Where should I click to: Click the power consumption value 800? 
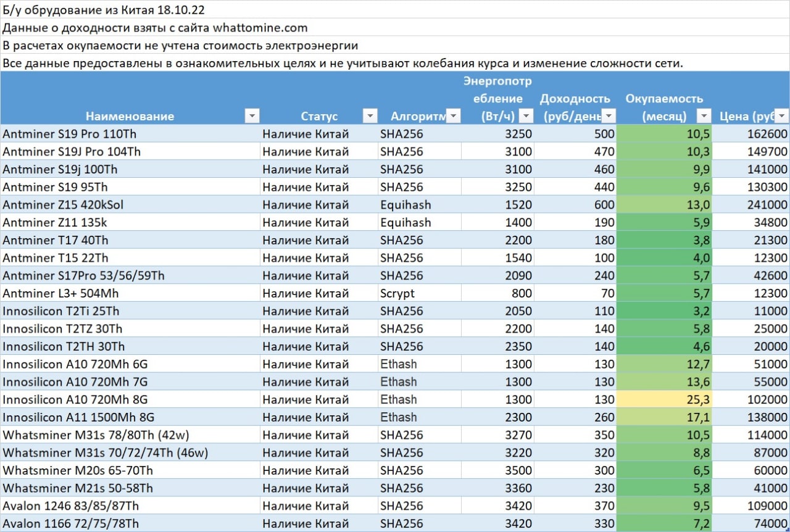(x=497, y=294)
